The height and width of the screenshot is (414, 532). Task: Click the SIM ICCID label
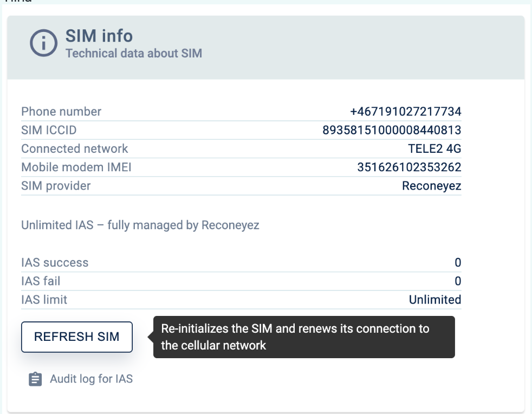click(49, 130)
